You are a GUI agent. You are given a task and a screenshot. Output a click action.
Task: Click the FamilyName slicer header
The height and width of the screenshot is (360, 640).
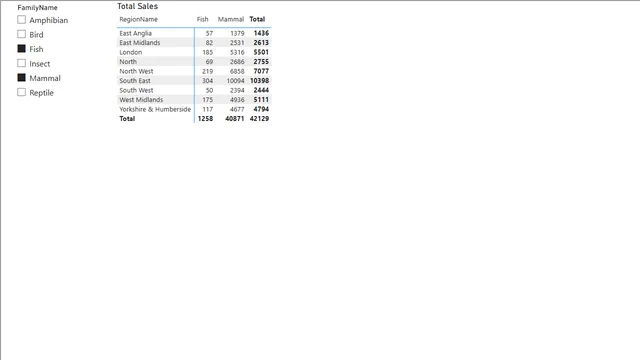point(37,7)
